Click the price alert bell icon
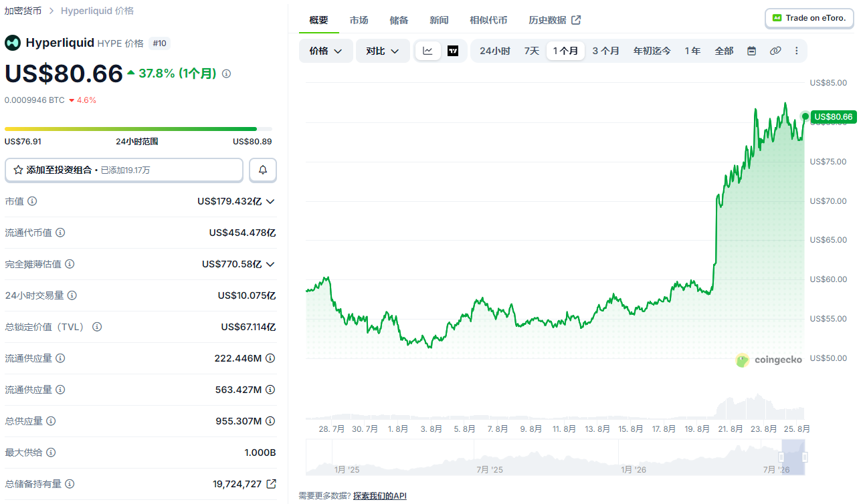The width and height of the screenshot is (865, 504). [263, 170]
